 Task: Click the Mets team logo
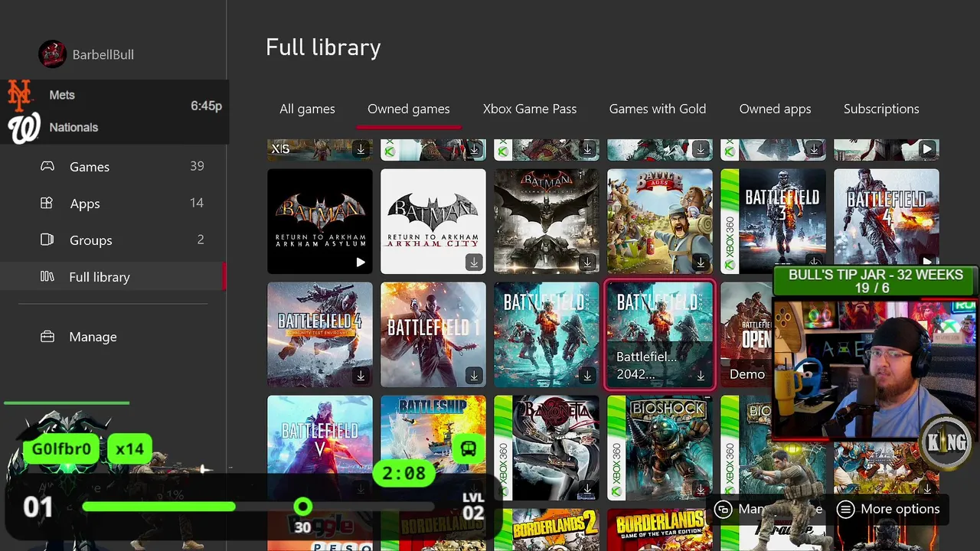pos(20,95)
